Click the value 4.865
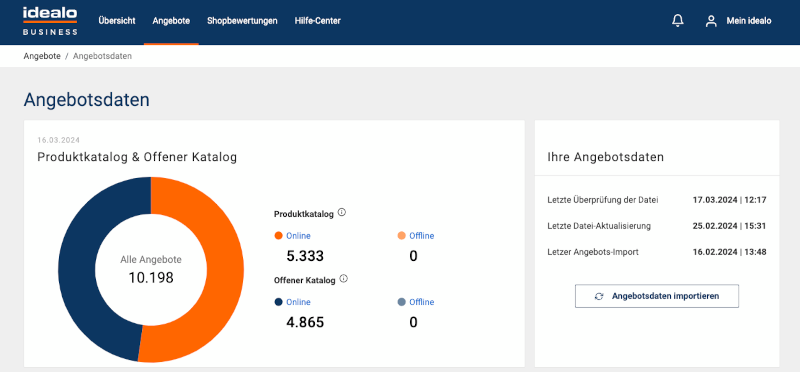This screenshot has width=800, height=372. coord(305,323)
